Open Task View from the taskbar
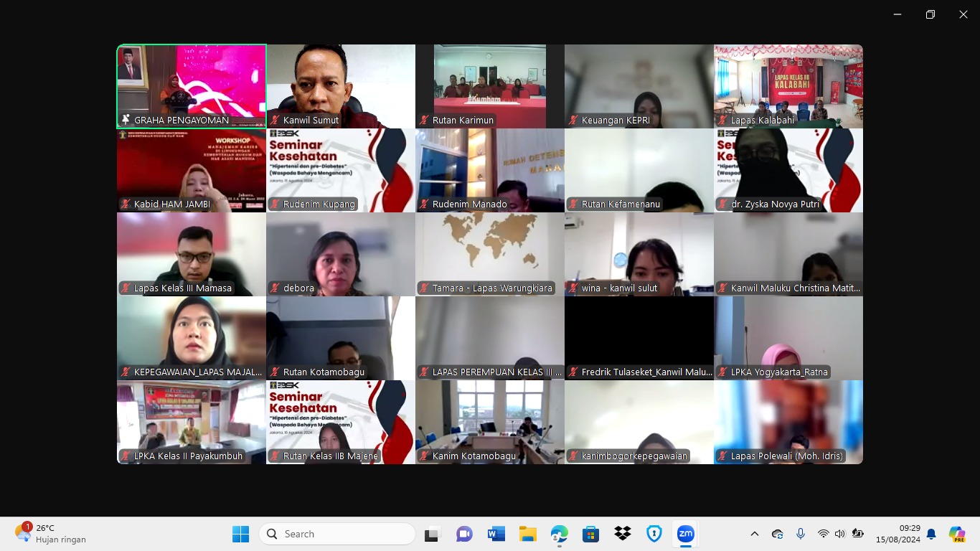Screen dimensions: 980x551 click(x=432, y=534)
